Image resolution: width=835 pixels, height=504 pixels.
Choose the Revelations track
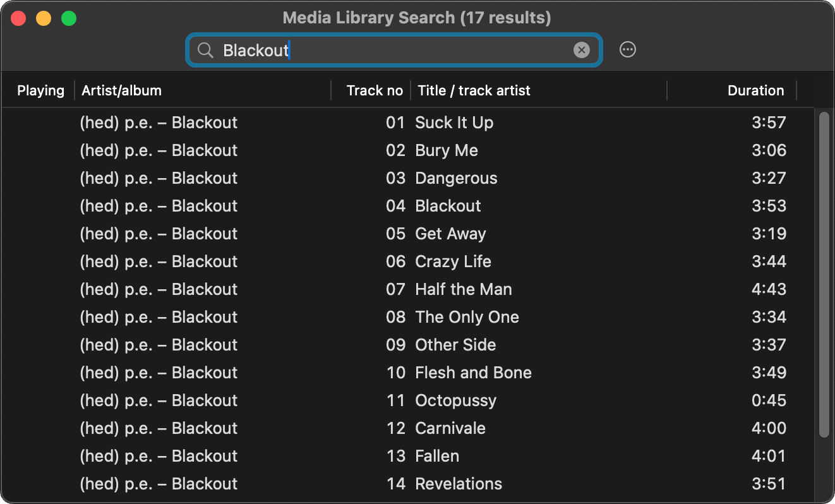click(x=459, y=484)
